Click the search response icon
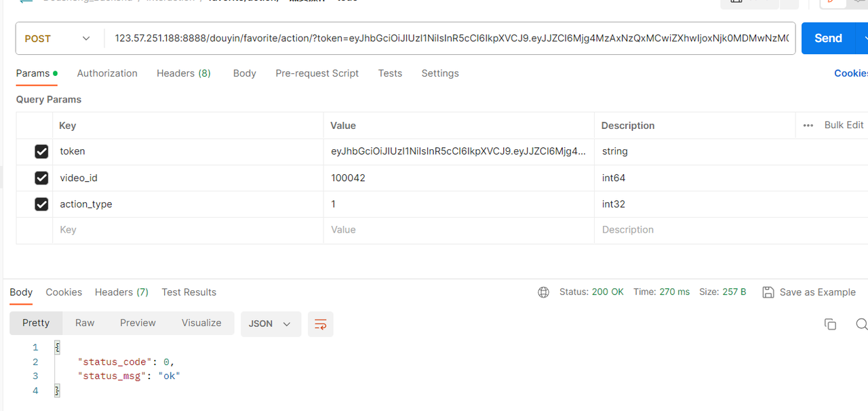The width and height of the screenshot is (868, 411). (x=862, y=324)
